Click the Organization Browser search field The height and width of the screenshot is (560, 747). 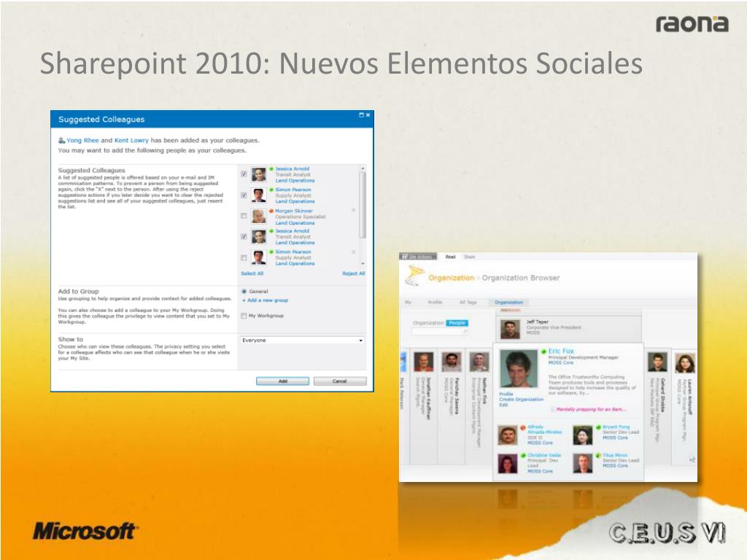coord(440,332)
